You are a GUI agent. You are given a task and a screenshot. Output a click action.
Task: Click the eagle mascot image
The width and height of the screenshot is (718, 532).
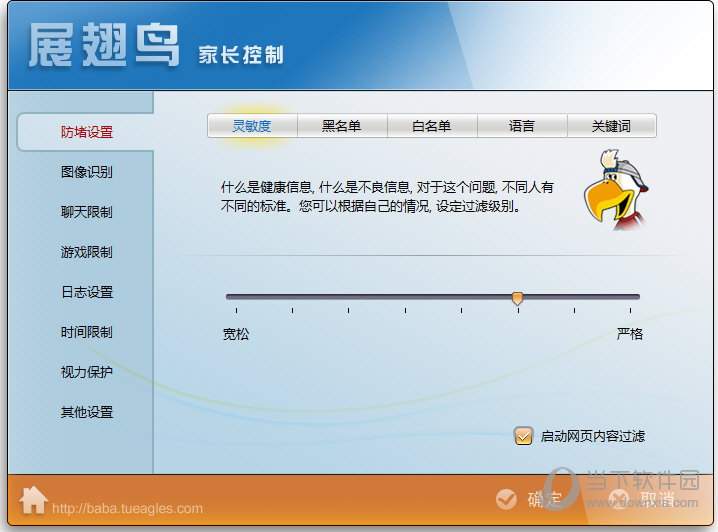615,190
